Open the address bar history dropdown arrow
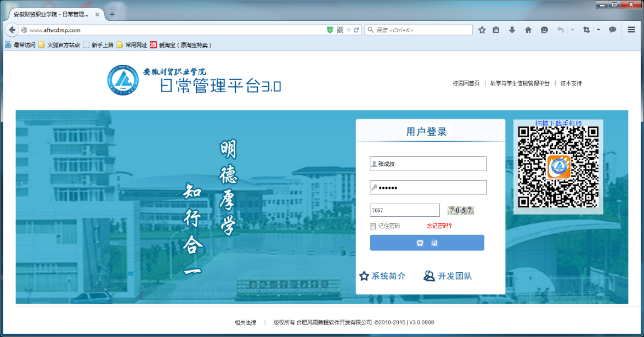Image resolution: width=644 pixels, height=337 pixels. pos(348,30)
